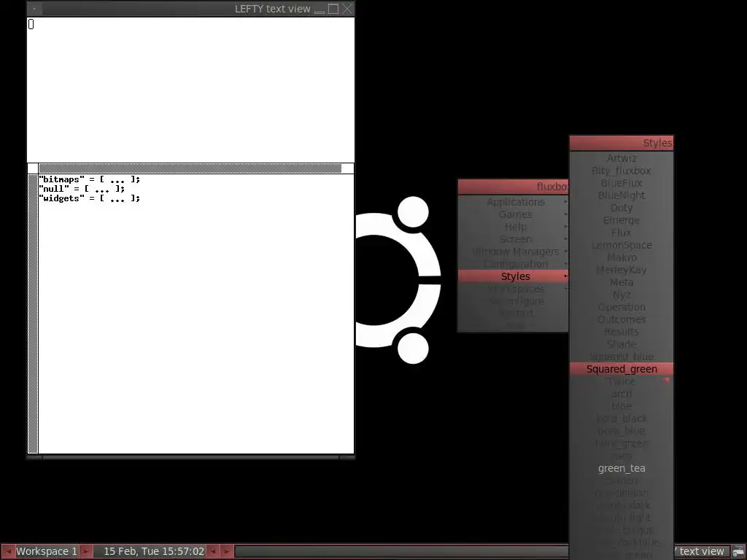Expand the Applications submenu arrow
This screenshot has height=560, width=747.
(x=565, y=202)
